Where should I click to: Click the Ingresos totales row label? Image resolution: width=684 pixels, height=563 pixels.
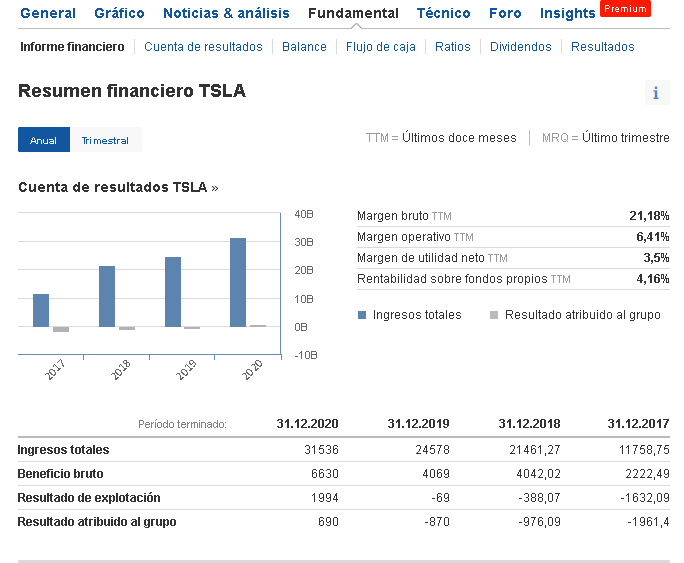point(63,450)
